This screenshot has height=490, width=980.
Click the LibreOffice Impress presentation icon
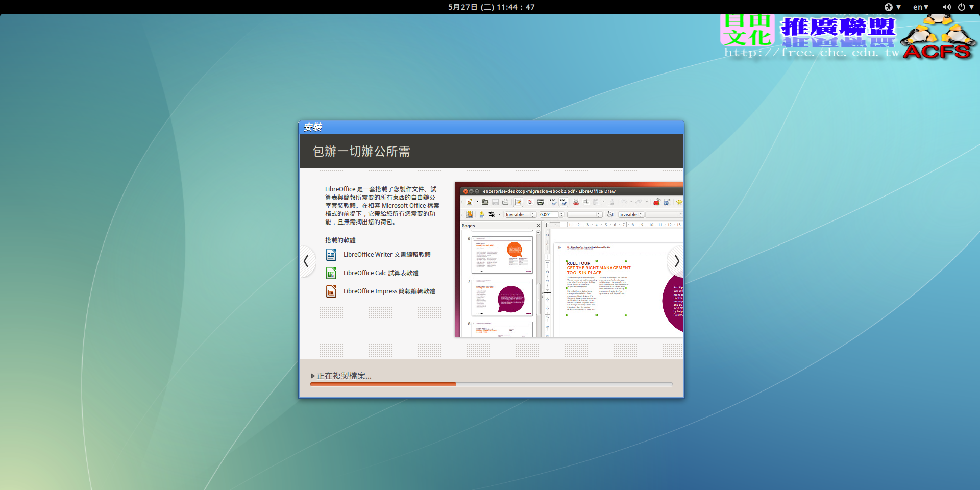click(x=331, y=291)
